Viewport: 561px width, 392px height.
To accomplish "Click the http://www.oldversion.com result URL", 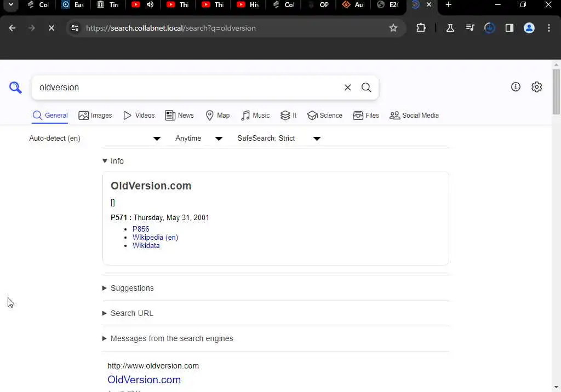I will 153,366.
